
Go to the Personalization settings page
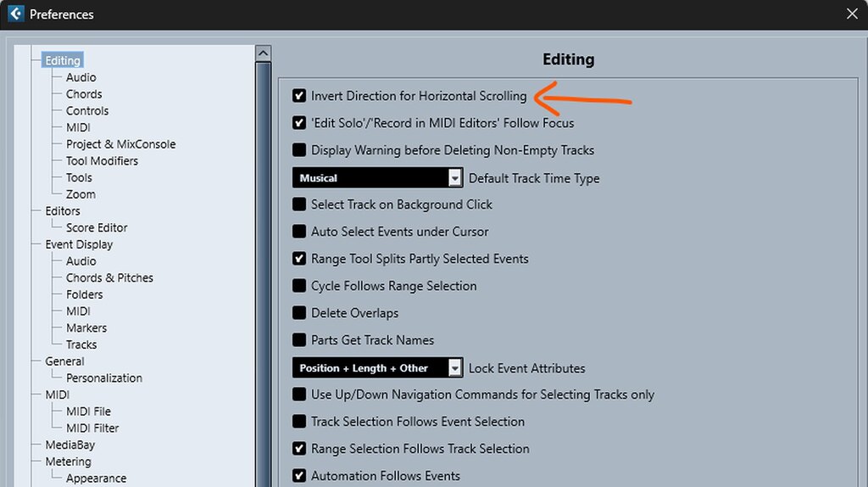103,378
